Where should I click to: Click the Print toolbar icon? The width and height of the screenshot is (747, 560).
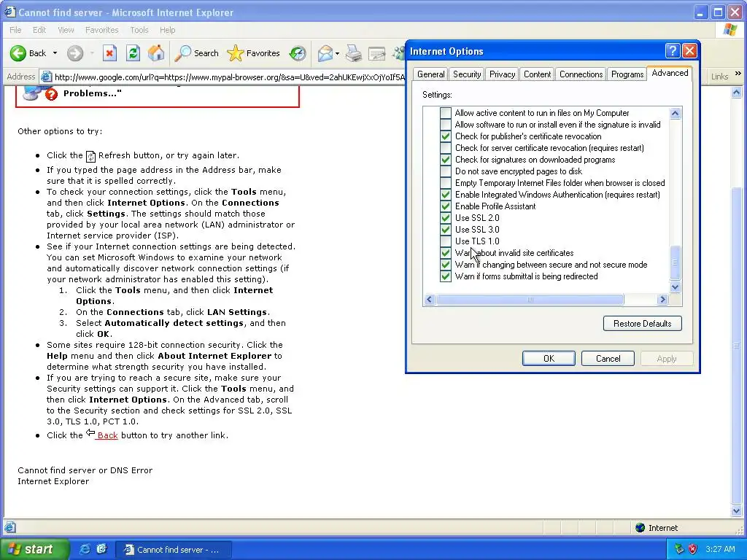(354, 52)
